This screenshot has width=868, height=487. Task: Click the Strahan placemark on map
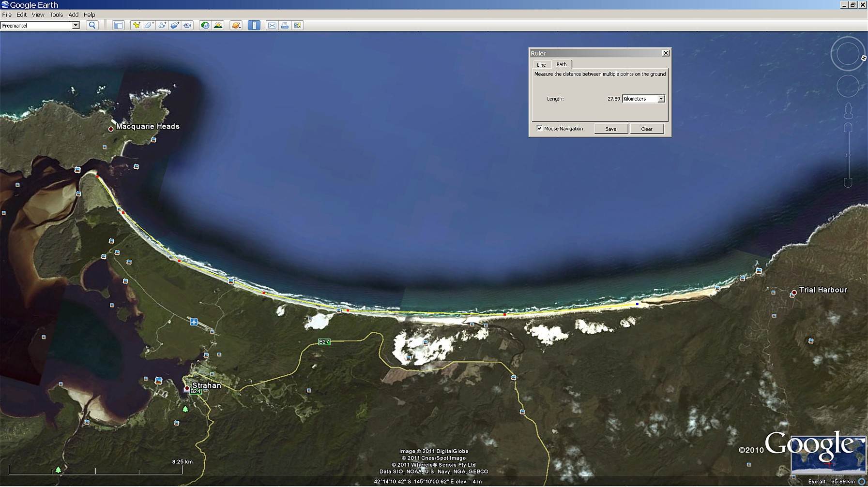(187, 388)
